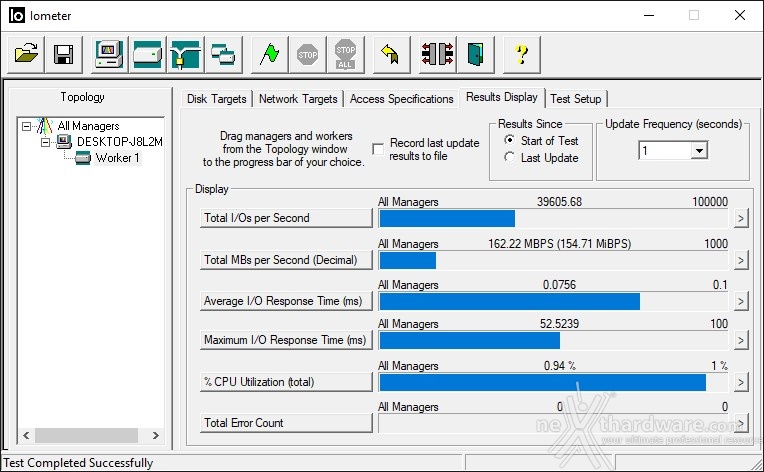Open the About help question mark icon

(521, 54)
